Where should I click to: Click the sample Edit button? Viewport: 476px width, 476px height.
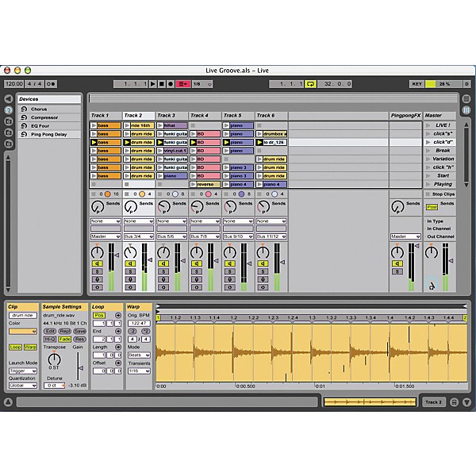point(50,331)
